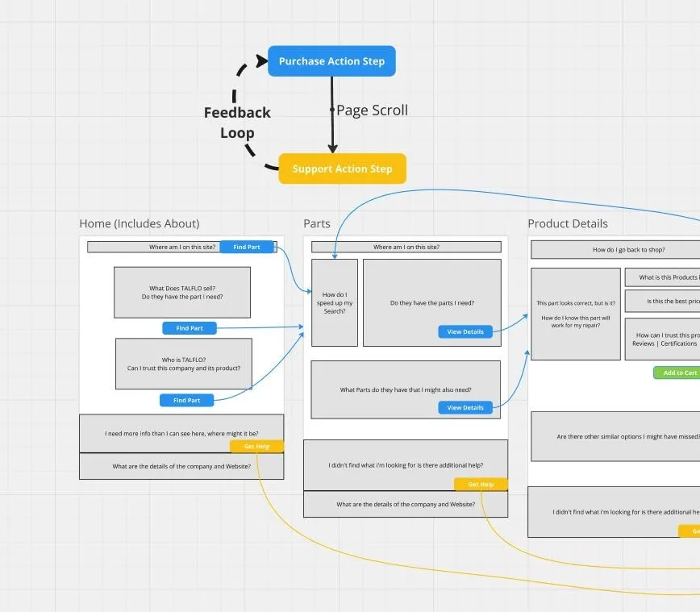This screenshot has width=700, height=612.
Task: Select the Product Details frame title
Action: 568,223
